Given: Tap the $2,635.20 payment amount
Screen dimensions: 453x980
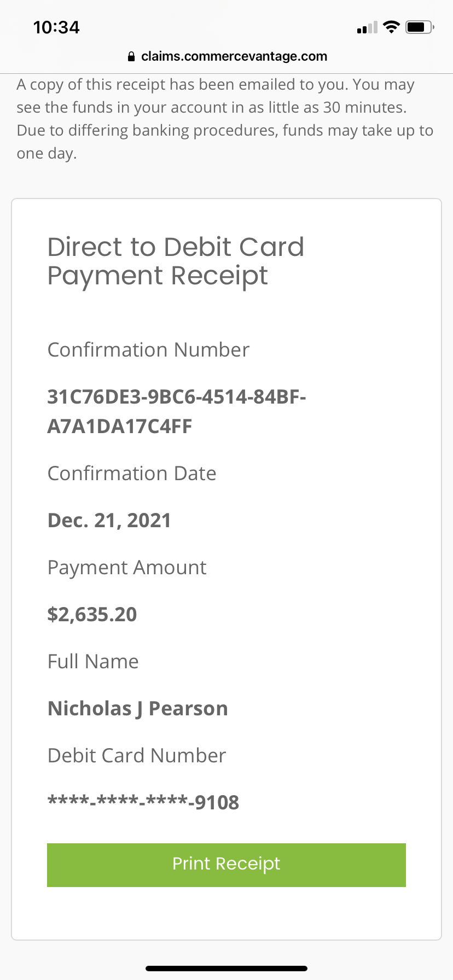Looking at the screenshot, I should tap(92, 614).
